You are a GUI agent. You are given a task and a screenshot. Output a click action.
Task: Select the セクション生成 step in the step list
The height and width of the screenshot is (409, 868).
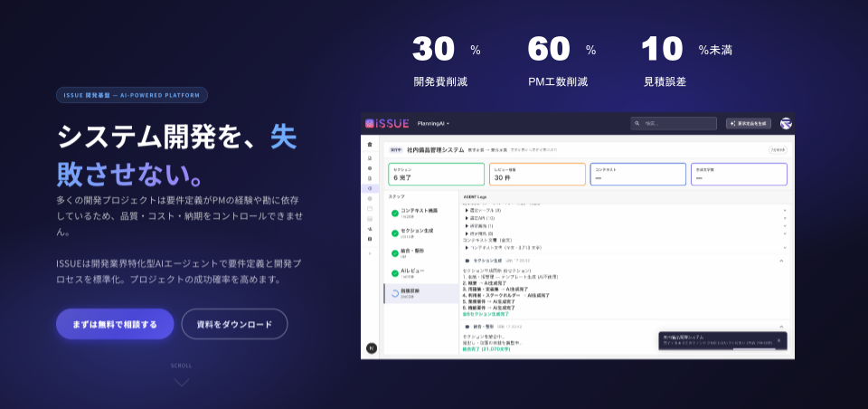(421, 233)
